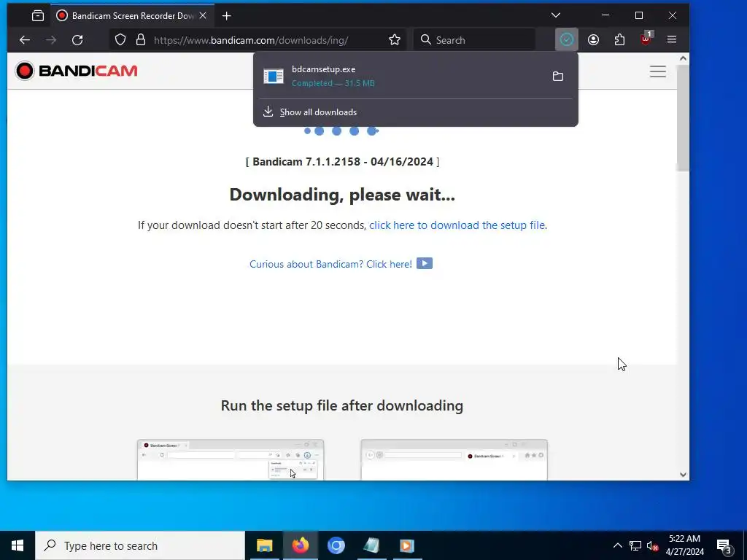Open the tracking protection shield icon
747x560 pixels.
(x=120, y=39)
